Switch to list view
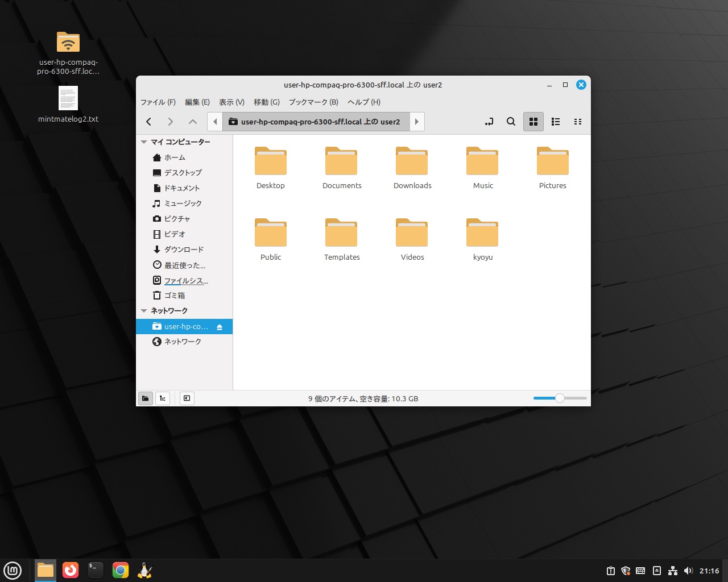The height and width of the screenshot is (582, 728). (556, 122)
